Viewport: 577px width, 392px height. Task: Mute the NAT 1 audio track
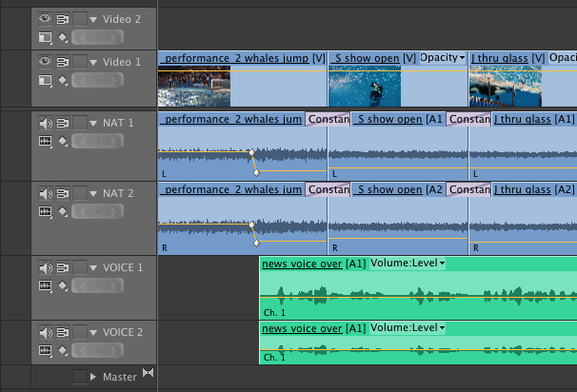click(44, 123)
